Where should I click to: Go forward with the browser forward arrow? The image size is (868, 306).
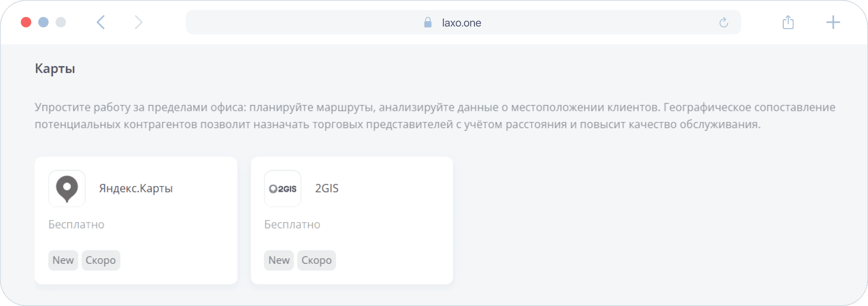click(x=138, y=22)
